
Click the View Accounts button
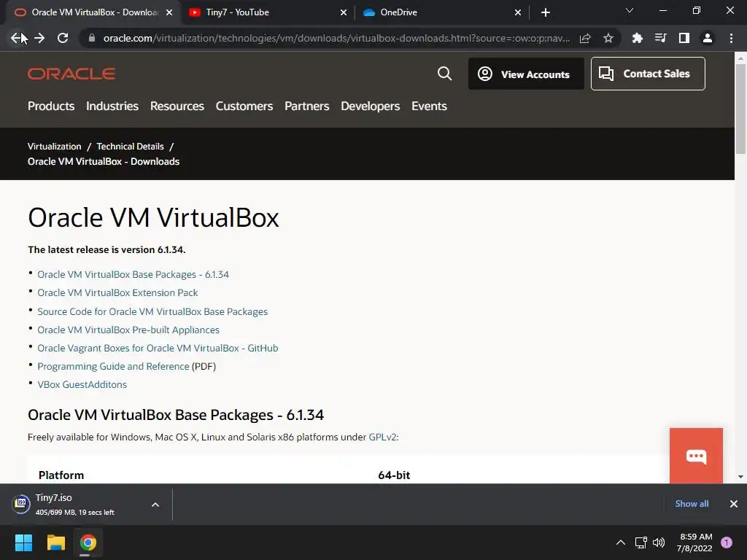pos(526,74)
